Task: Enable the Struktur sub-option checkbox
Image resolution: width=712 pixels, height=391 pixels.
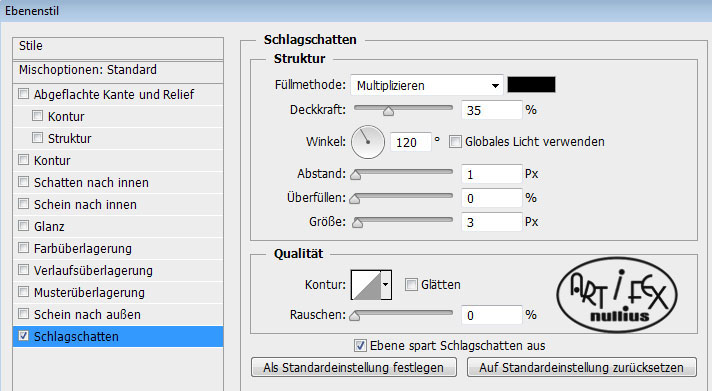Action: pyautogui.click(x=37, y=138)
